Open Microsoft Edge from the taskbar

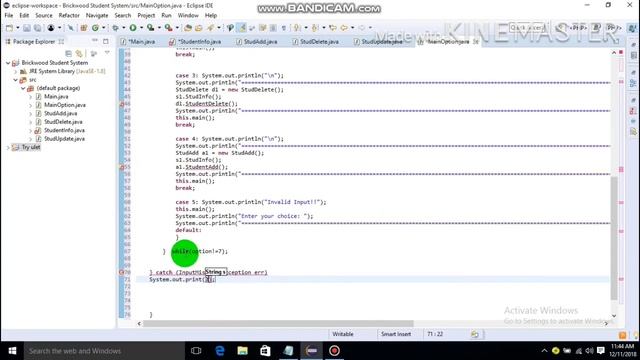(220, 351)
